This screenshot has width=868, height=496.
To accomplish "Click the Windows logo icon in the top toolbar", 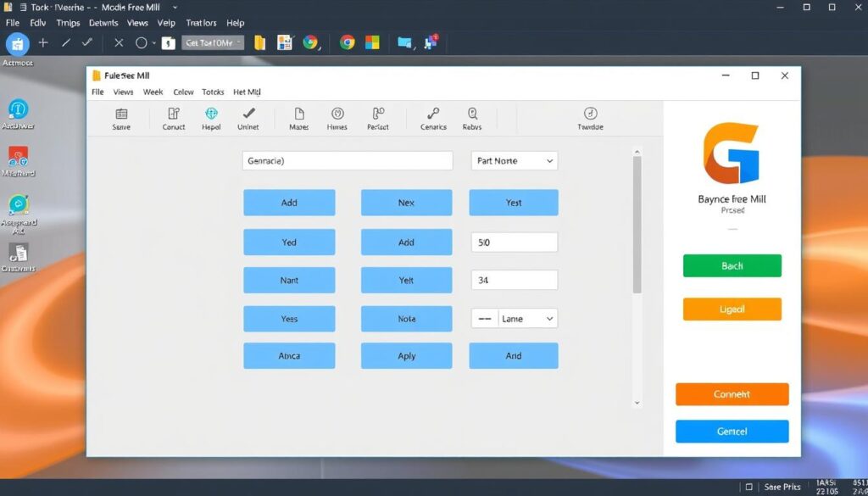I will [372, 42].
